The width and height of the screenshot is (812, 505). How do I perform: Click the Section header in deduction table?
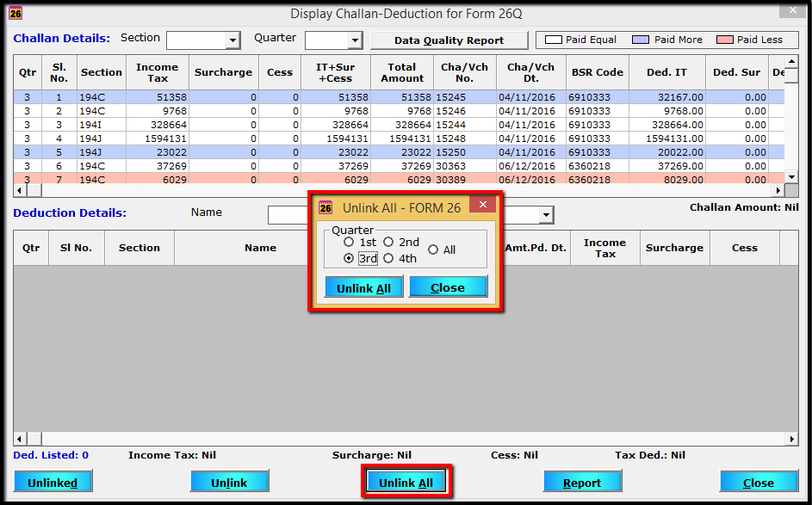click(x=139, y=248)
